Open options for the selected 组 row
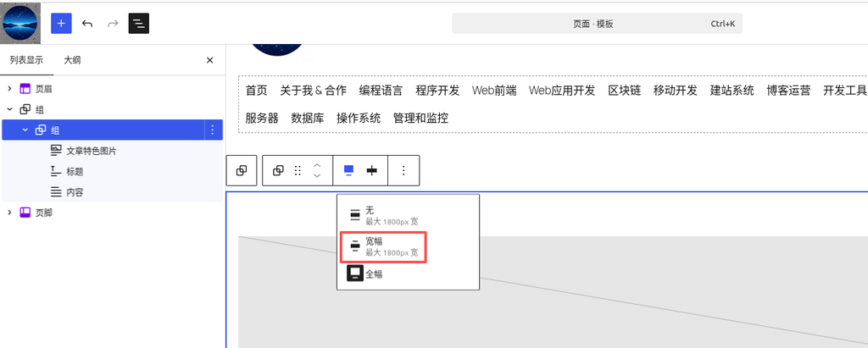Screen dimensions: 868x348 click(213, 130)
